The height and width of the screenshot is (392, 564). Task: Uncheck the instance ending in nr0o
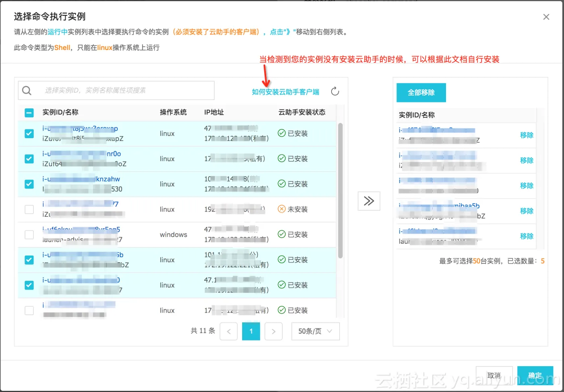[x=29, y=159]
